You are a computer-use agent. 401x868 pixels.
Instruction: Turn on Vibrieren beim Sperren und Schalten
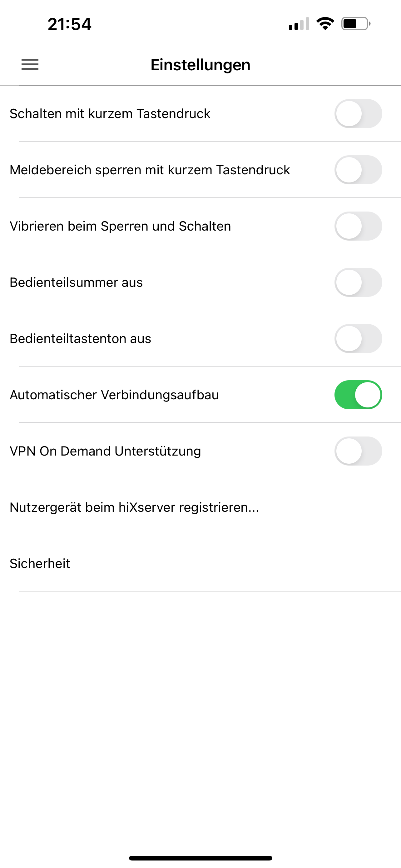click(358, 226)
